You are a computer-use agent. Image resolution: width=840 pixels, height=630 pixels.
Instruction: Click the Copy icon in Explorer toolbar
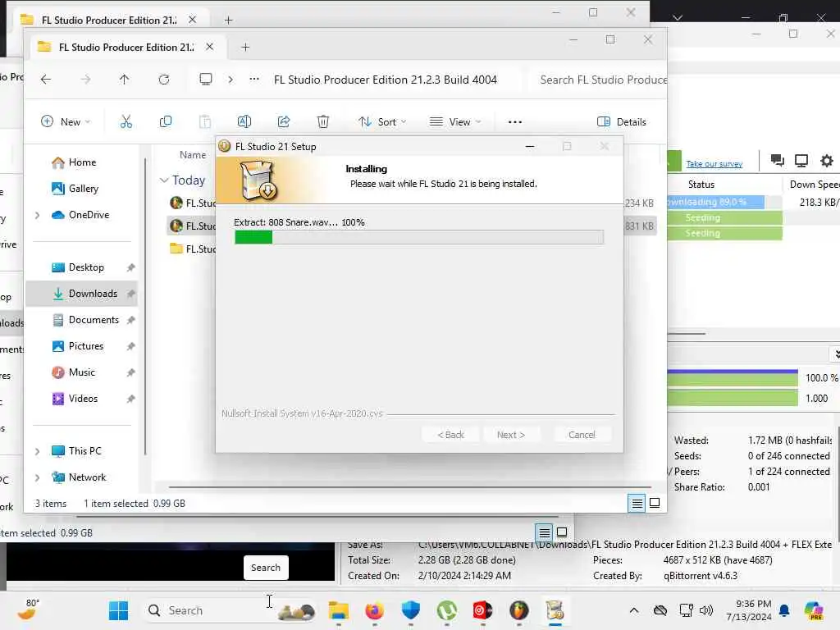166,121
